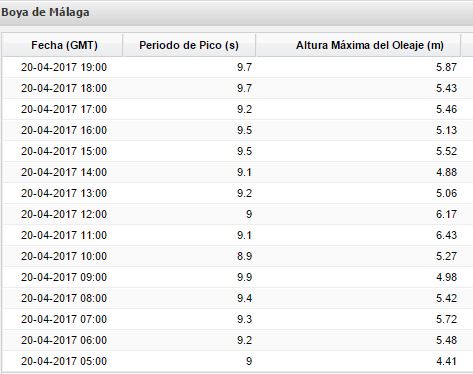Click the 5.42 wave height cell
473x374 pixels.
pyautogui.click(x=358, y=298)
